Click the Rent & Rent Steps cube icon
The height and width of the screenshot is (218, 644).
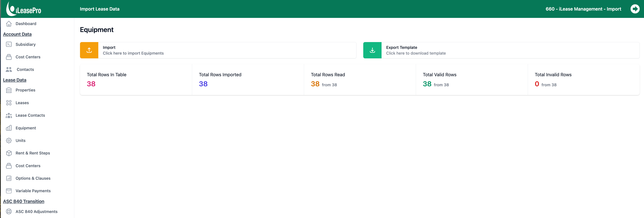pyautogui.click(x=9, y=153)
